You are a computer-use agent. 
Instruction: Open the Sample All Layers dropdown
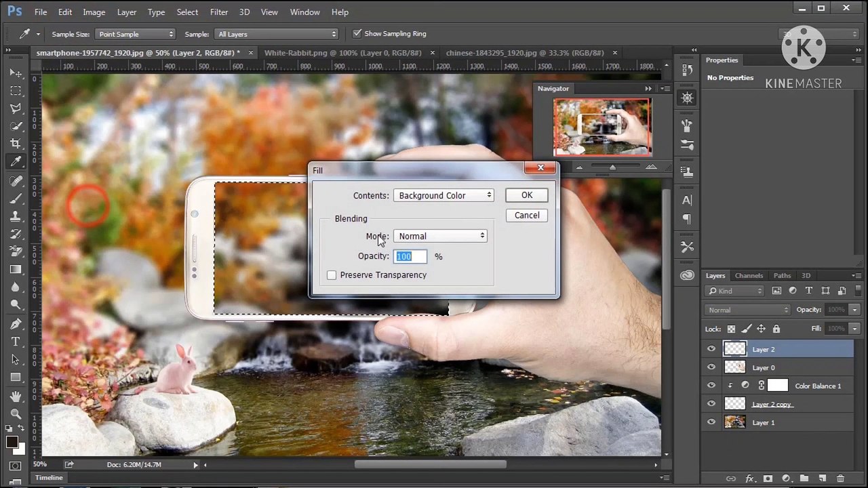[277, 34]
